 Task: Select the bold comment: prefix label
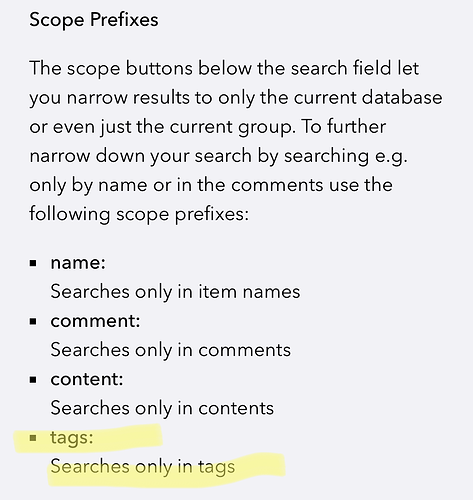95,321
